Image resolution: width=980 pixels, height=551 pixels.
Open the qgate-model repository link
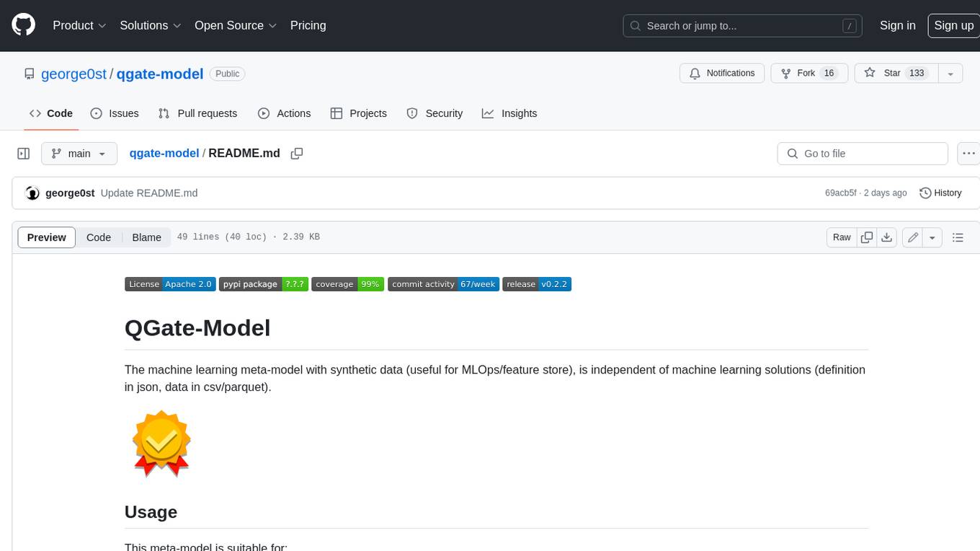tap(160, 74)
